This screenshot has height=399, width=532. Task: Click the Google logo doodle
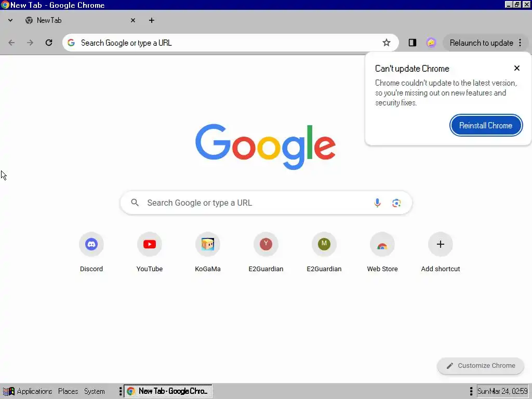click(x=265, y=146)
